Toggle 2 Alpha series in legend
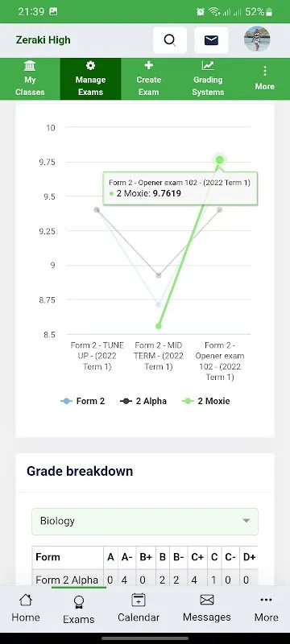The height and width of the screenshot is (644, 290). click(x=143, y=401)
